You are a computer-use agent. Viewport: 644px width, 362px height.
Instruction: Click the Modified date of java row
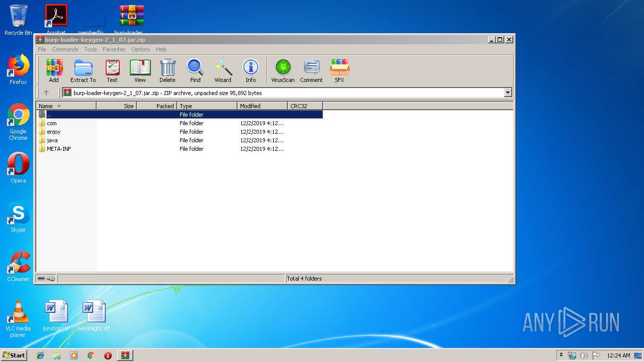262,140
